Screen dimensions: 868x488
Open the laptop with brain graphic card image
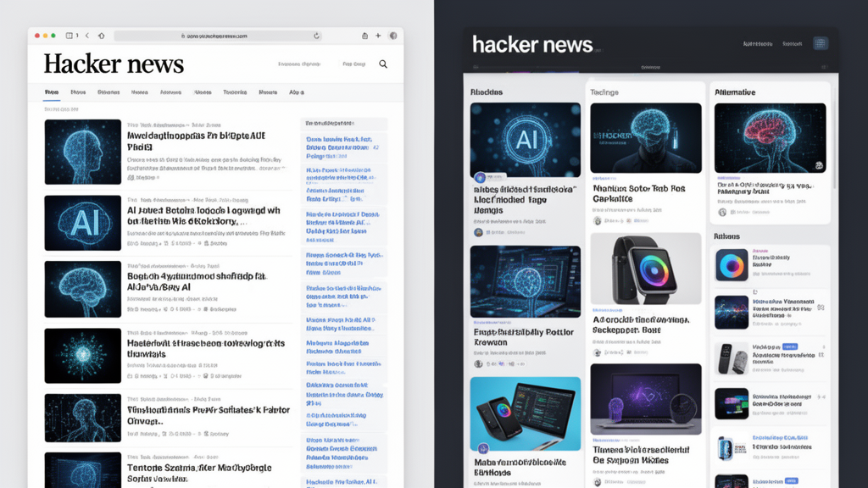[526, 281]
